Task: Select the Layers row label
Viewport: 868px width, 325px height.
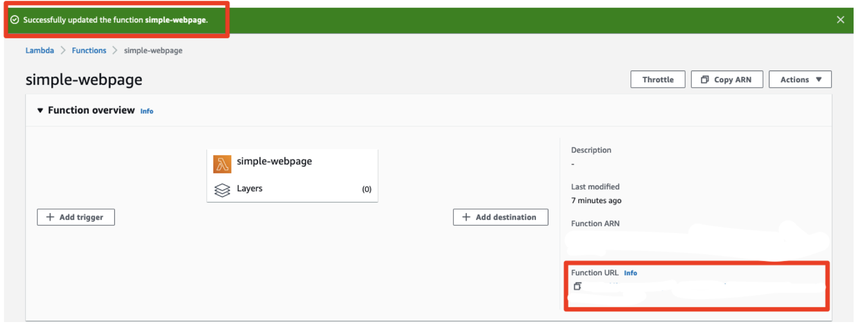Action: click(249, 188)
